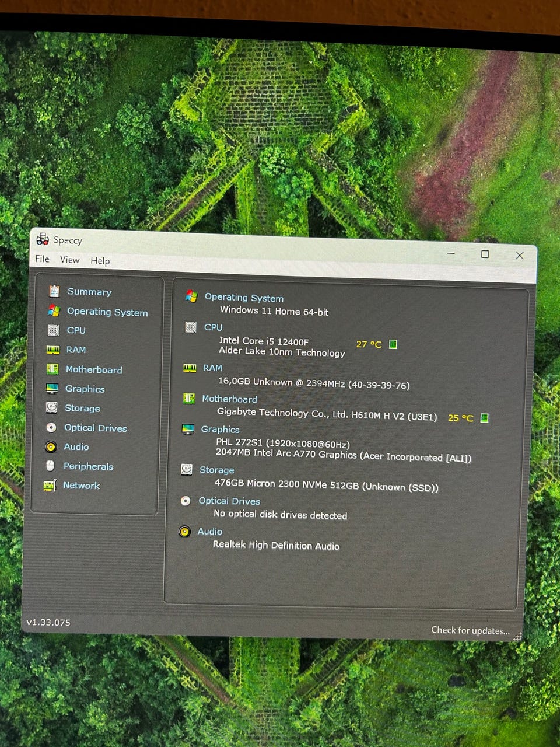Click Motherboard icon in summary panel

point(188,399)
